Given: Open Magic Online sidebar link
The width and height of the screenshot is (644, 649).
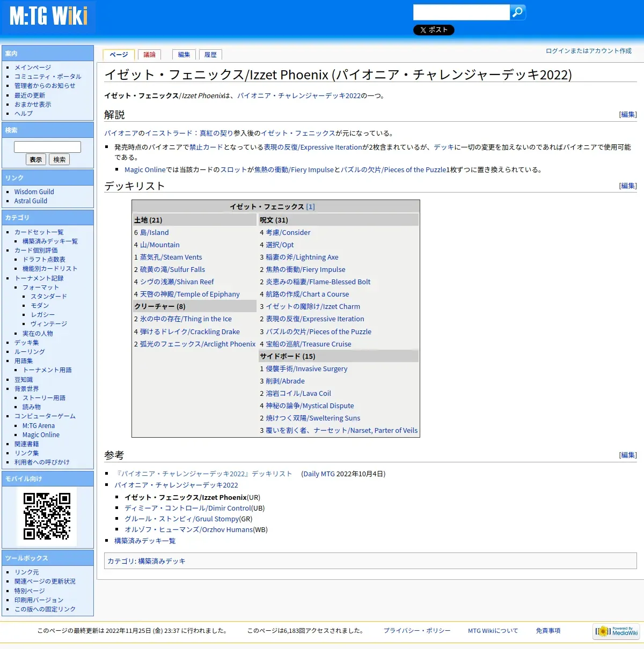Looking at the screenshot, I should (41, 435).
